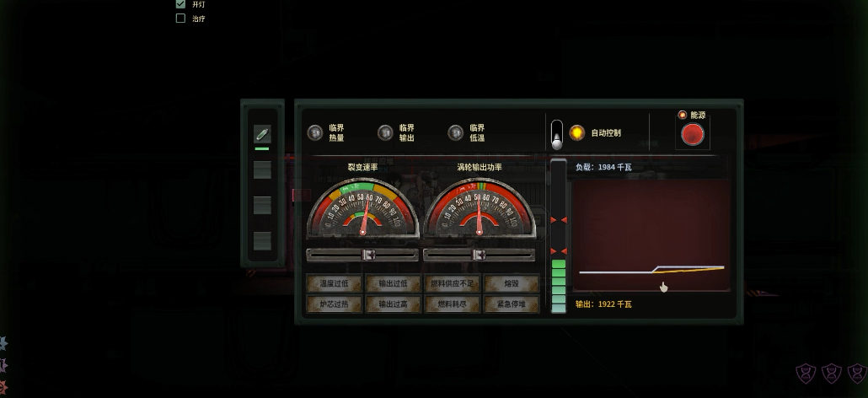Click the 临界热量 indicator lamp
The image size is (868, 398).
point(315,133)
